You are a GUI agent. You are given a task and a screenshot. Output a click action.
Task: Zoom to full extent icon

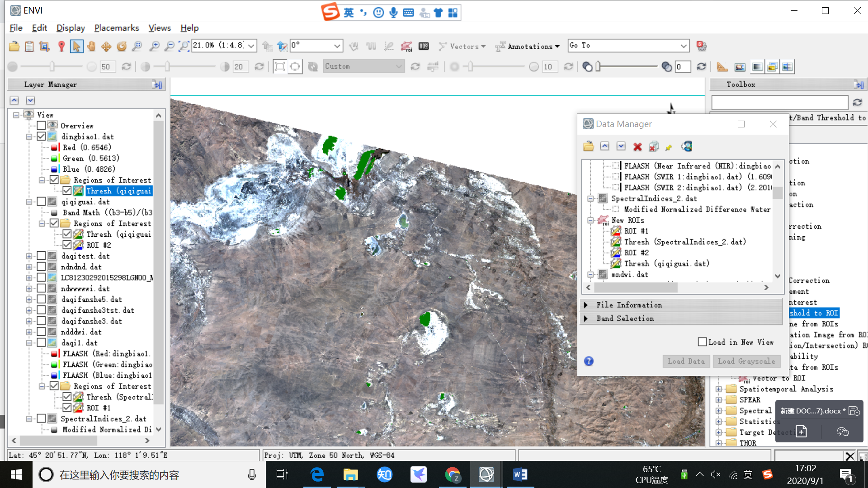click(x=184, y=46)
